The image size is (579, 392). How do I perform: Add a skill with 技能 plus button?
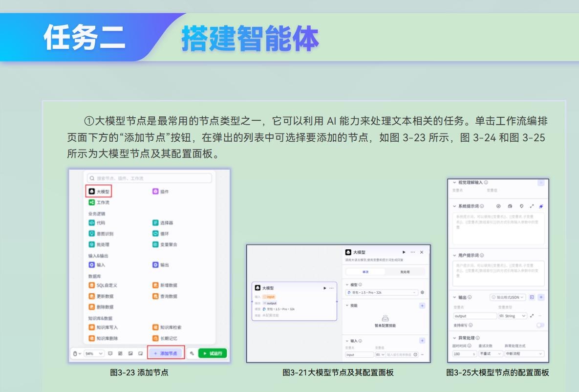tap(423, 305)
